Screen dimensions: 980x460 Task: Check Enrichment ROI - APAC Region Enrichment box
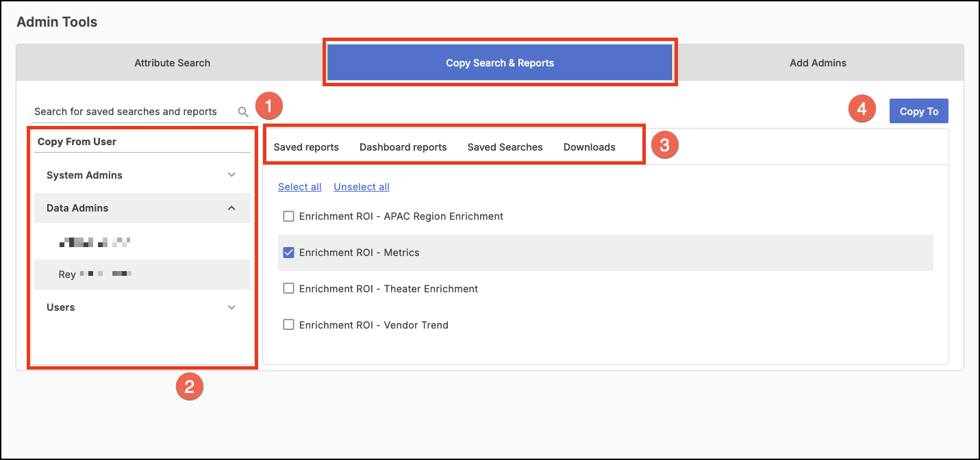click(x=288, y=216)
